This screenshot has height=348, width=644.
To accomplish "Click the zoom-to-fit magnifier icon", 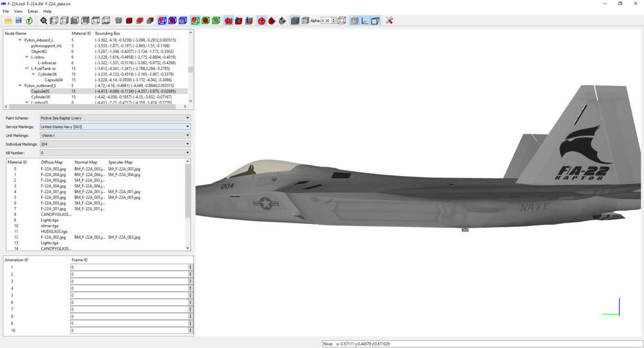I will (x=44, y=21).
